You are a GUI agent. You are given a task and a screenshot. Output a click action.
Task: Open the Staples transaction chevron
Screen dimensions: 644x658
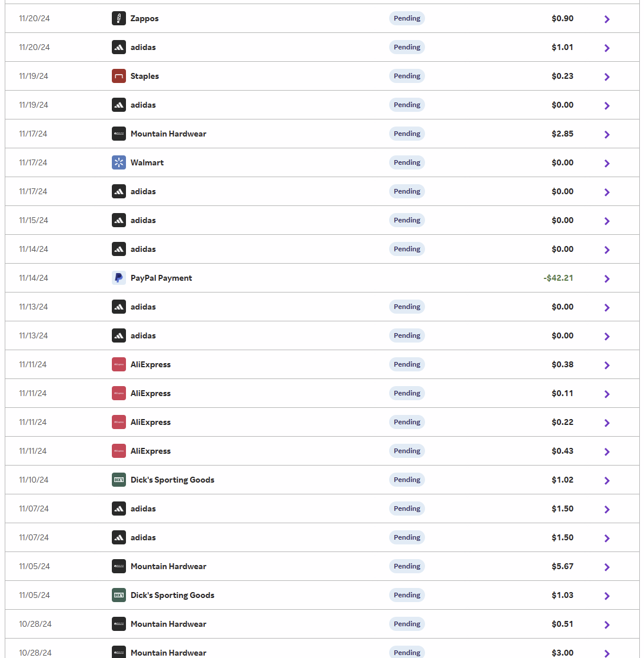[x=607, y=77]
